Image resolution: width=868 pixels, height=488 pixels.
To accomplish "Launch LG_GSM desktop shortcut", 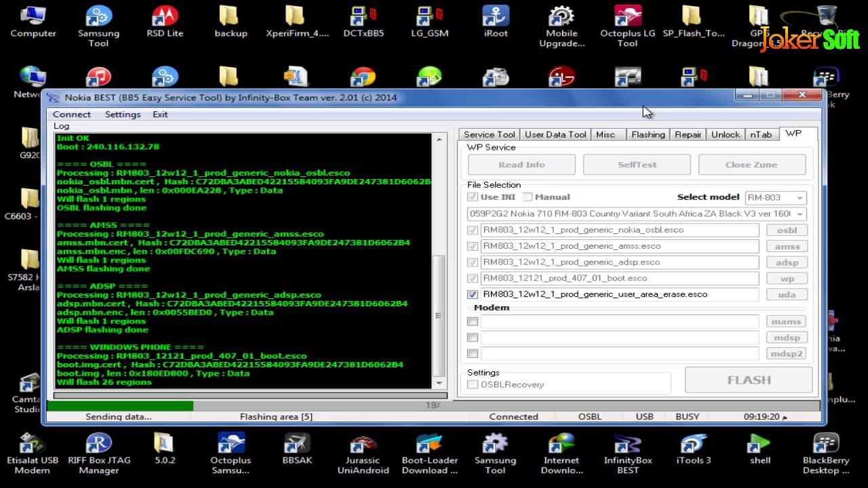I will 429,22.
